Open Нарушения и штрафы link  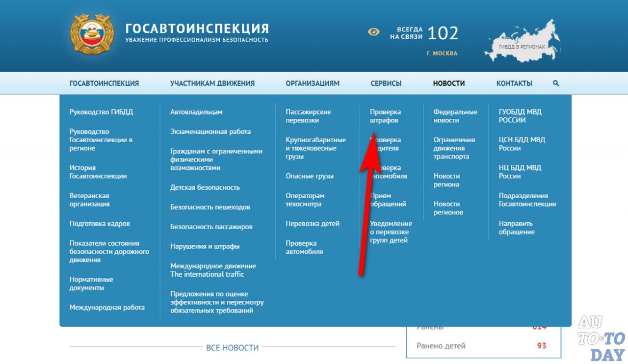[205, 246]
